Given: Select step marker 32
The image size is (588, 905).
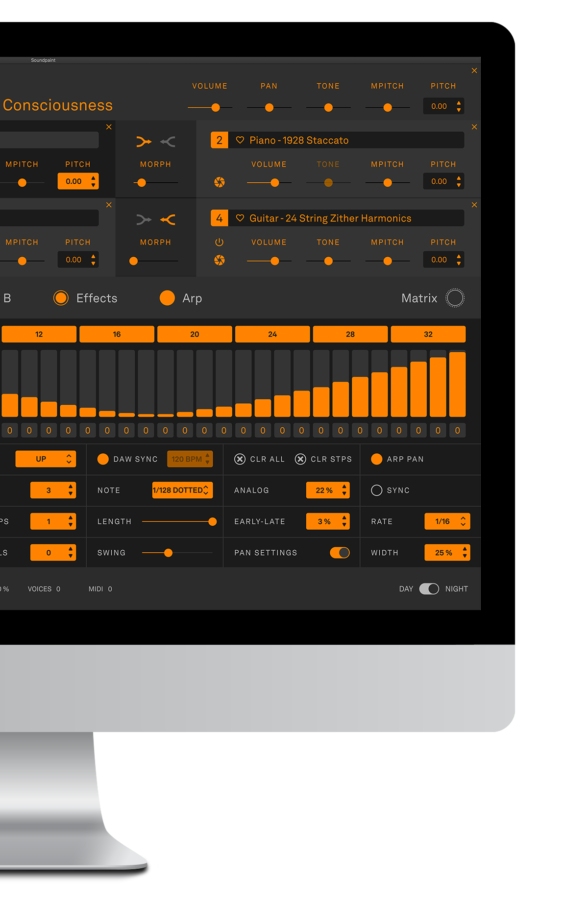Looking at the screenshot, I should coord(428,334).
